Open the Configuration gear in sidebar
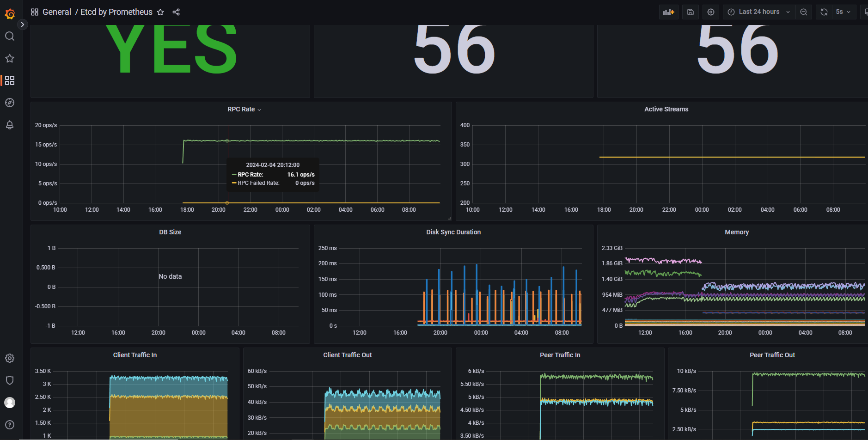Screen dimensions: 868x440 10,358
